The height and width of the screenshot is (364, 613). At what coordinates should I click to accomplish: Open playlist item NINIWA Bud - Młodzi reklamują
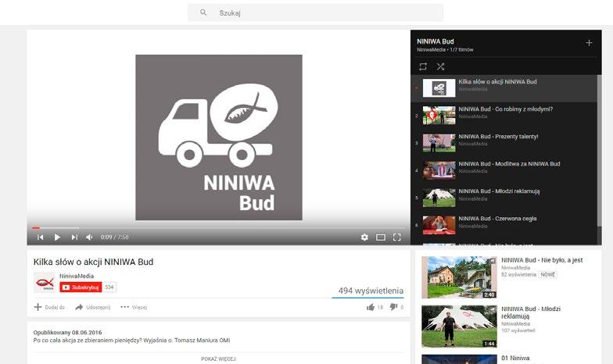click(x=504, y=198)
